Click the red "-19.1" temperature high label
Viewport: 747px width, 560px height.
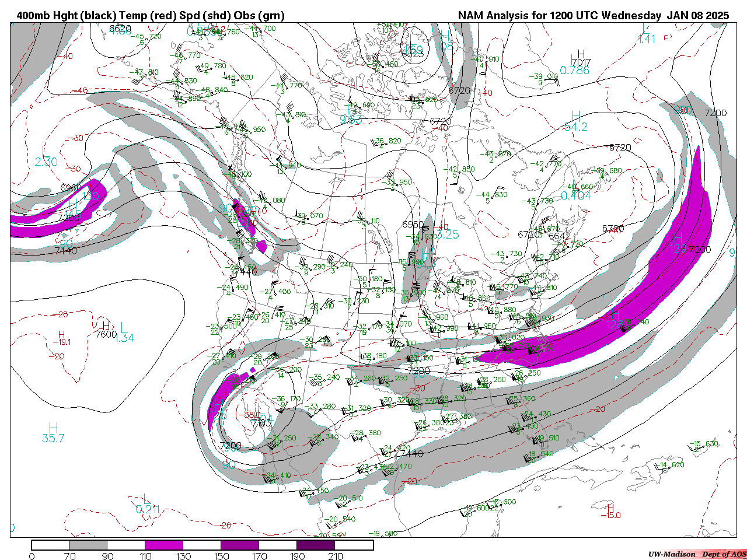[61, 342]
